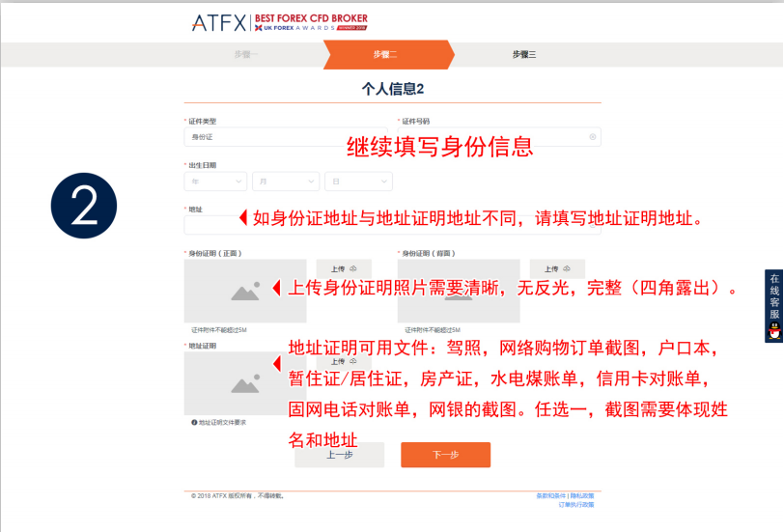Expand the birth year 年 dropdown
This screenshot has width=784, height=532.
pos(215,182)
